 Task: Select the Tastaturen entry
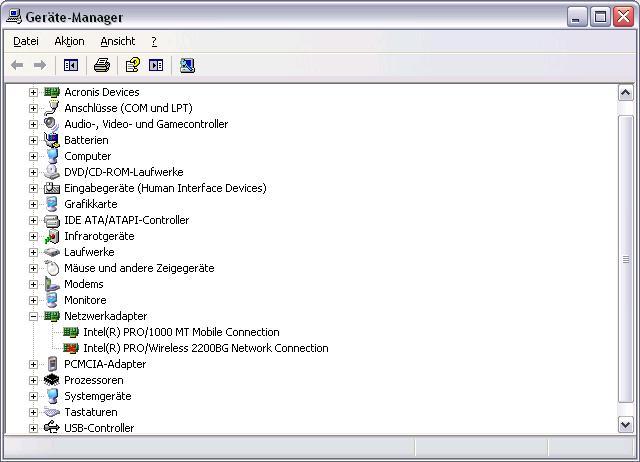click(x=90, y=412)
